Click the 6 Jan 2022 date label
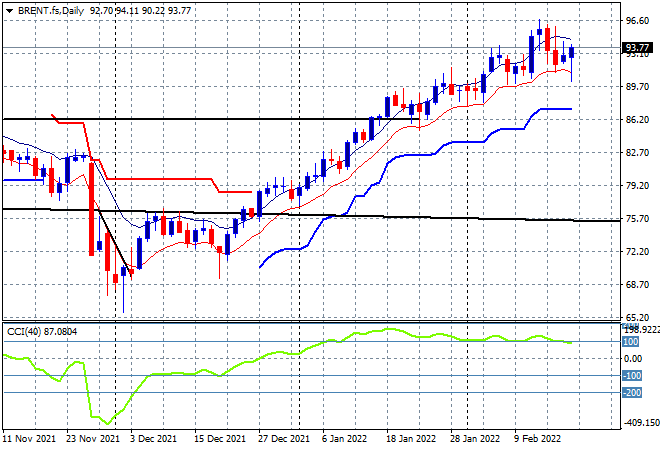Viewport: 660px width, 450px height. (x=344, y=439)
